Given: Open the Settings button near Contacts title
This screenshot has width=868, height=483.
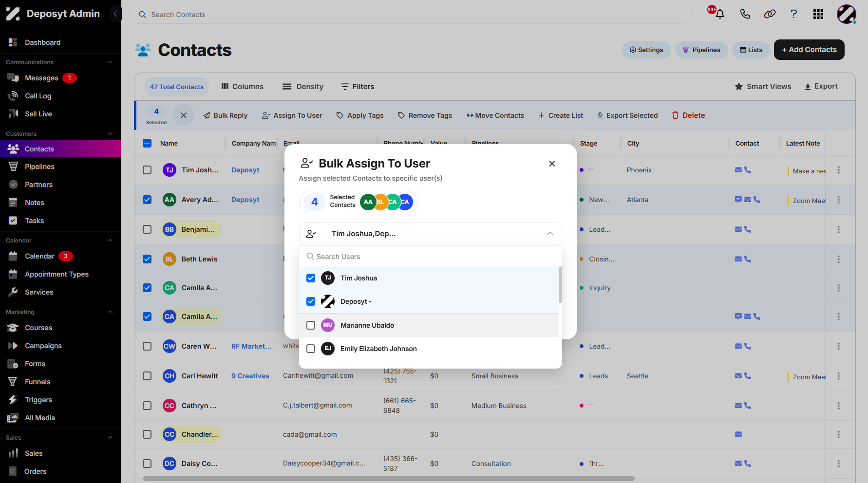Looking at the screenshot, I should coord(646,50).
